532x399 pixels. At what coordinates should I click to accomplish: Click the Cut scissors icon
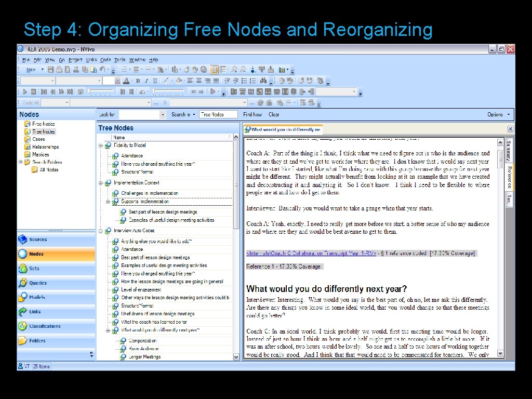click(x=76, y=70)
